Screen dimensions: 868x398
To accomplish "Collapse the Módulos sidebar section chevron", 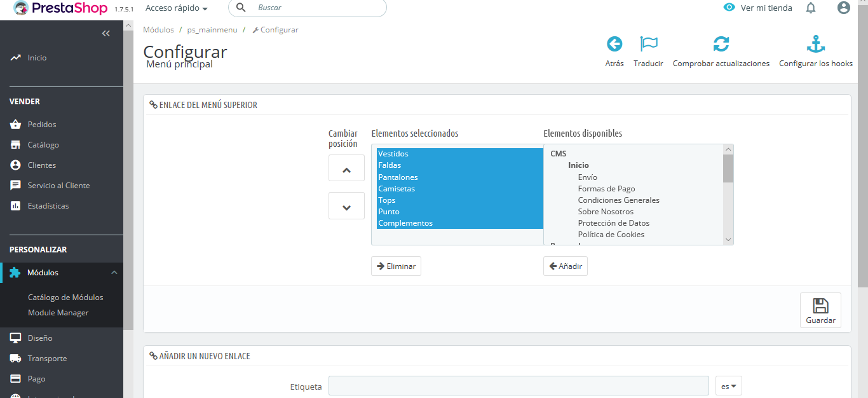I will pos(114,272).
